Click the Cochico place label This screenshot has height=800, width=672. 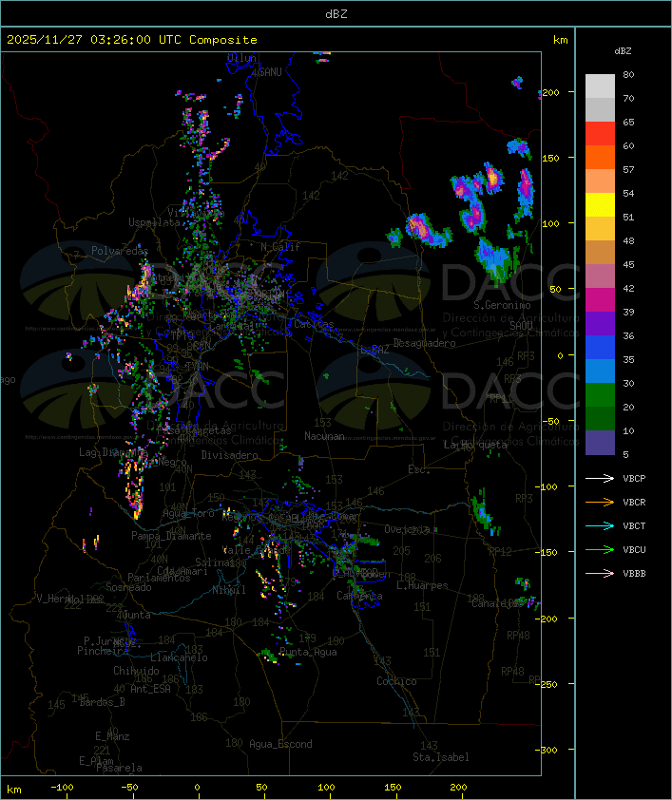tap(396, 681)
